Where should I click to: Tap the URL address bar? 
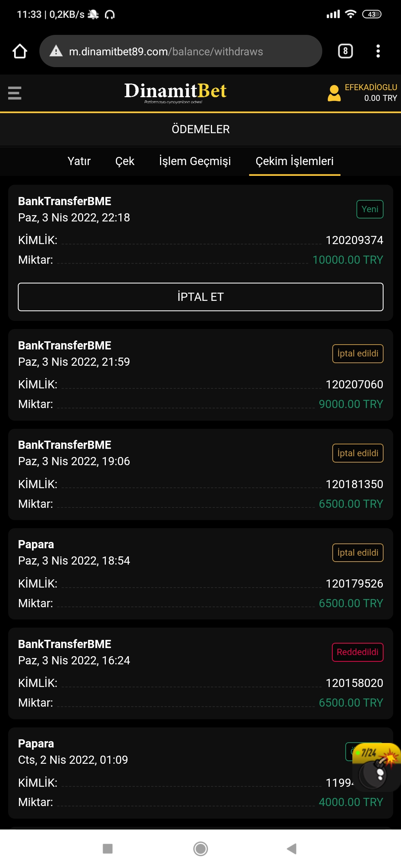tap(181, 51)
